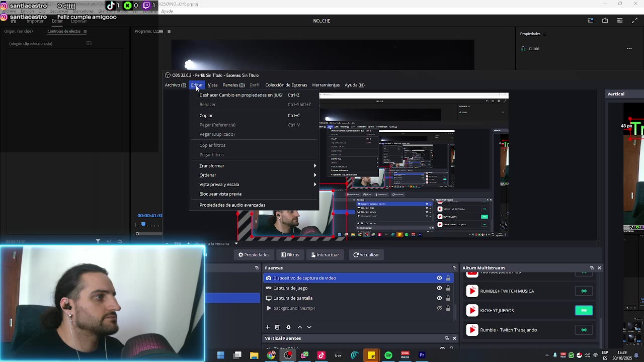644x362 pixels.
Task: Open Premiere Programa C1188 panel menu
Action: pos(169,31)
